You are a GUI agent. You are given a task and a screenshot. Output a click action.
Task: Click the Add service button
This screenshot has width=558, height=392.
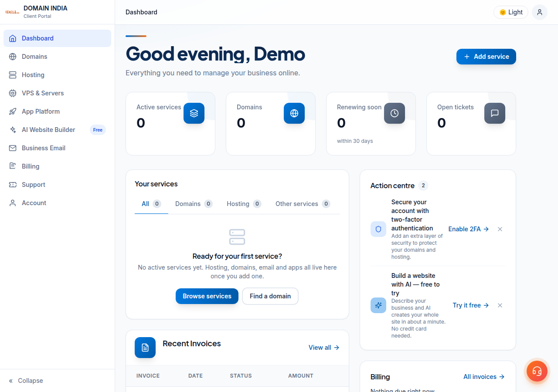[486, 57]
